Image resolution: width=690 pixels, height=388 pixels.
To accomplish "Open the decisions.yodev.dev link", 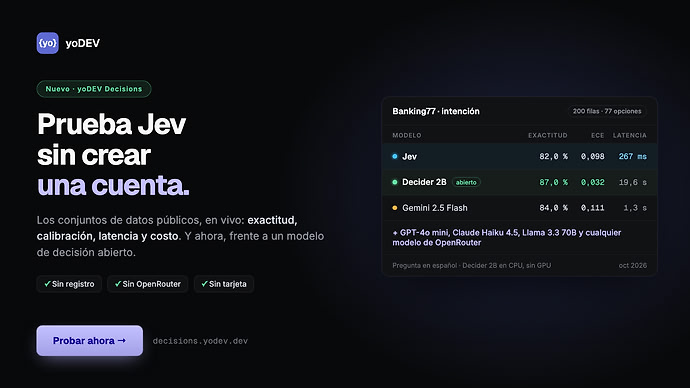I will [200, 341].
